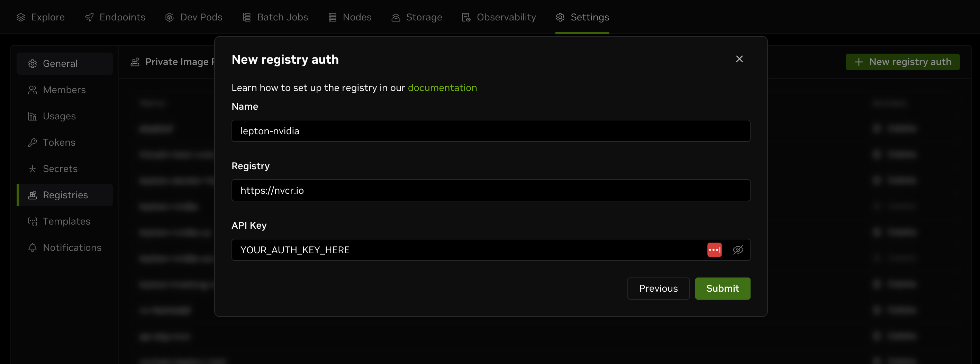Viewport: 980px width, 364px height.
Task: Toggle API key visibility eye icon
Action: click(x=738, y=250)
